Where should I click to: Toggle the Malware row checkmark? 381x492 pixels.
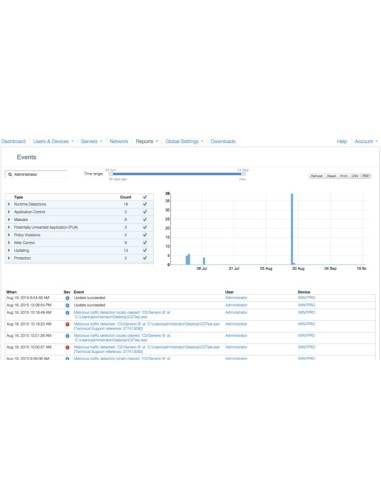[x=145, y=219]
